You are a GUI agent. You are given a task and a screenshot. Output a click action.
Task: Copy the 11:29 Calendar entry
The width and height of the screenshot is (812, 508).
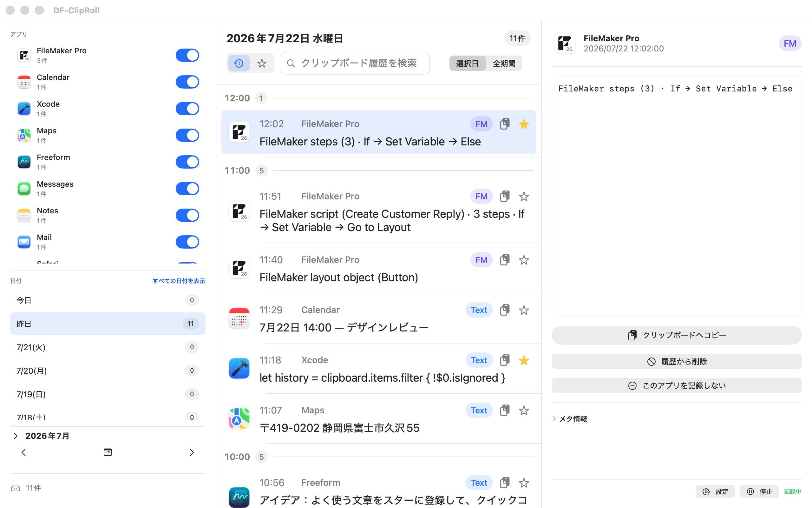click(505, 310)
